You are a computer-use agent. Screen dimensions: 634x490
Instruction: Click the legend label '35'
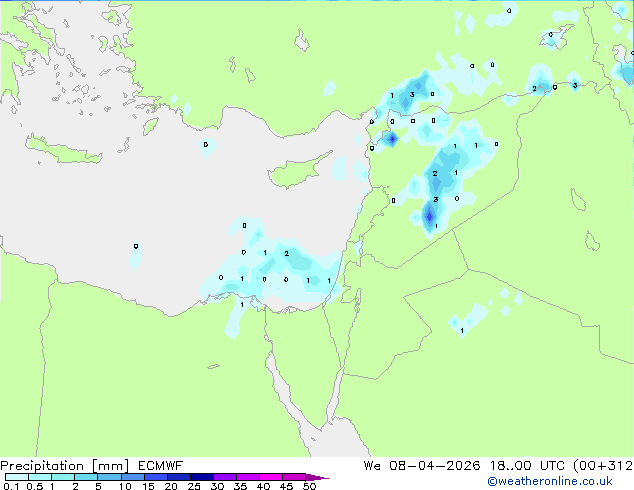(240, 486)
